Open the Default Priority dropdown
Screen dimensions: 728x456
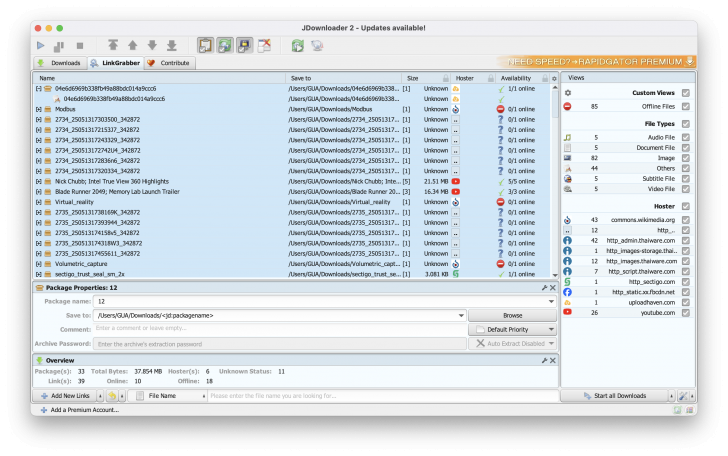(x=513, y=330)
